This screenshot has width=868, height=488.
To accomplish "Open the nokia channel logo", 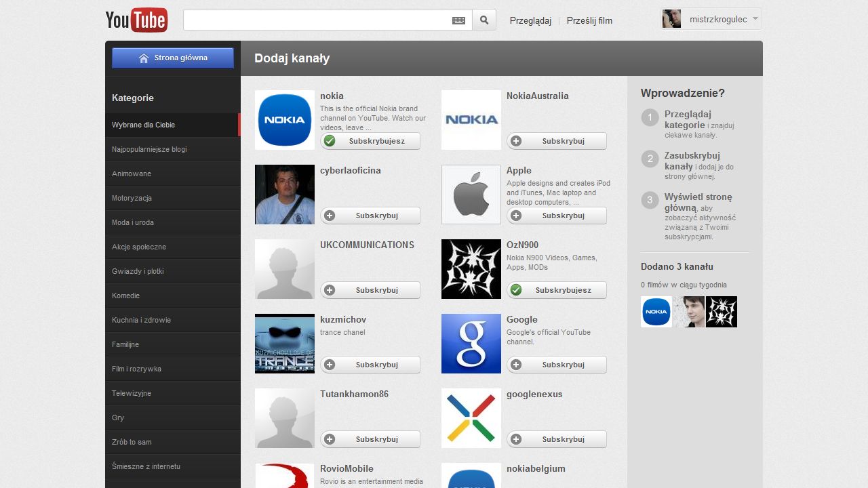I will coord(285,120).
